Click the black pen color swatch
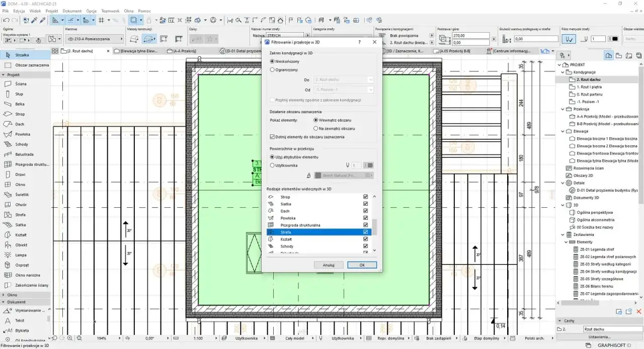Image resolution: width=644 pixels, height=349 pixels. (614, 39)
